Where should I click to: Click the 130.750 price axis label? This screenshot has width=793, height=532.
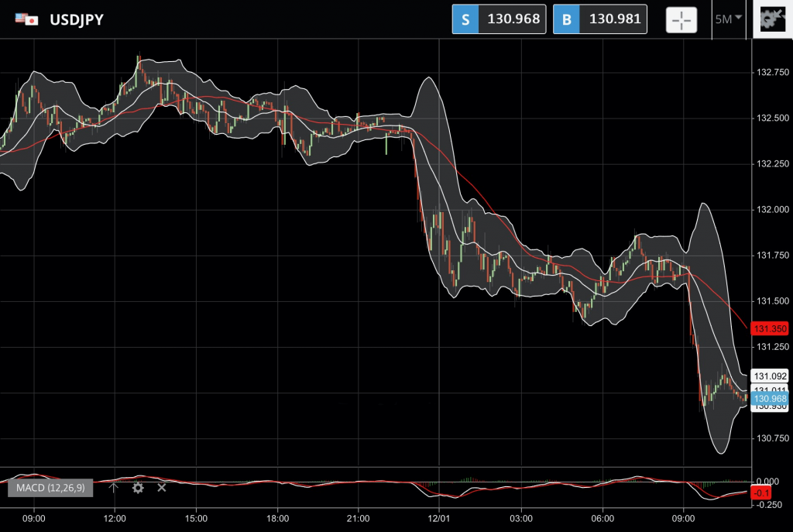pos(772,438)
